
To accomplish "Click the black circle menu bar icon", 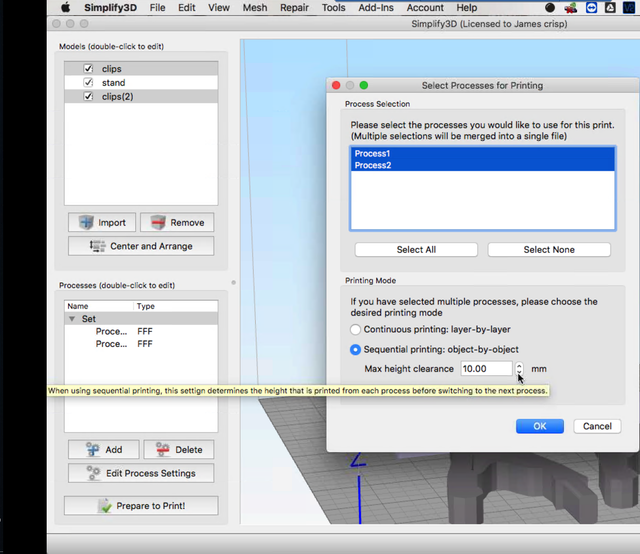I will [550, 8].
